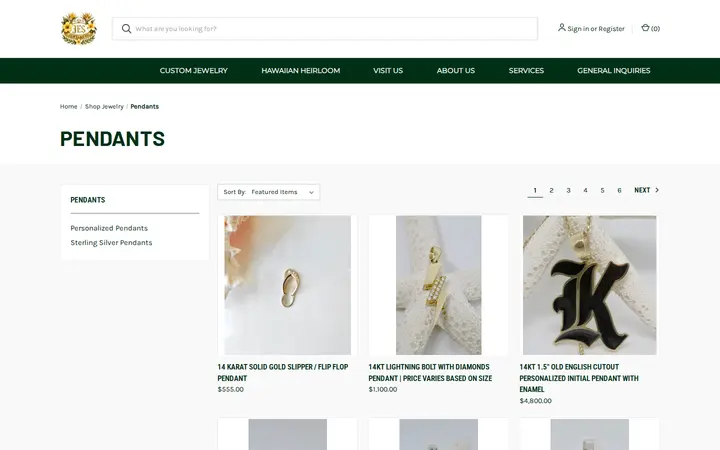Go to Shop Jewelry breadcrumb
This screenshot has width=720, height=450.
point(104,107)
